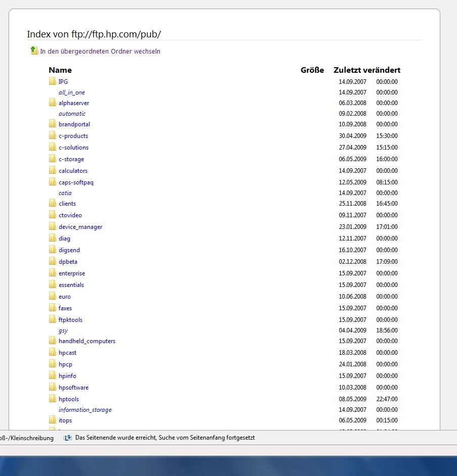Click the folder icon beside ctovideo
Image resolution: width=457 pixels, height=476 pixels.
coord(53,214)
